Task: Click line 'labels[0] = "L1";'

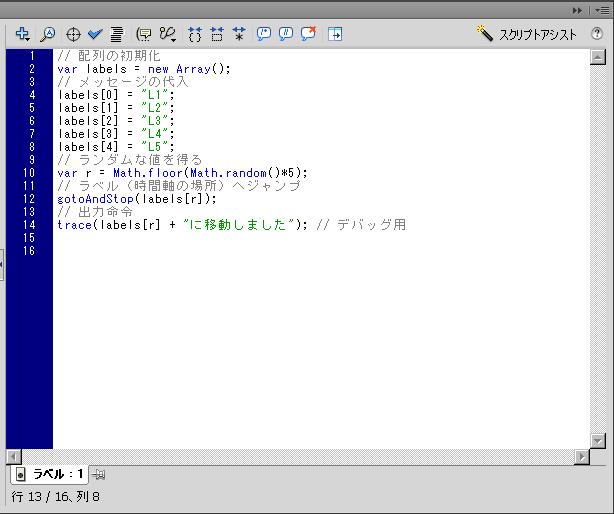Action: tap(116, 95)
